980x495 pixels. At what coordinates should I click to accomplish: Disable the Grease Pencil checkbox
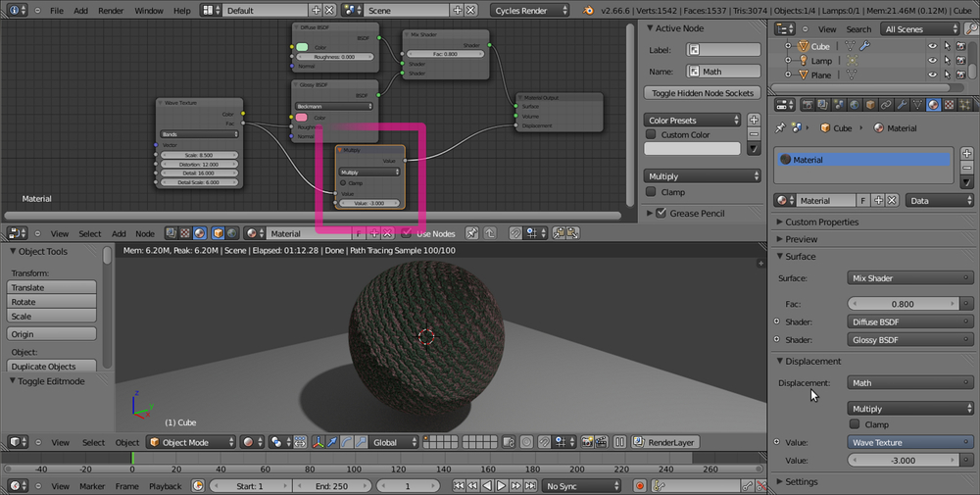point(661,213)
